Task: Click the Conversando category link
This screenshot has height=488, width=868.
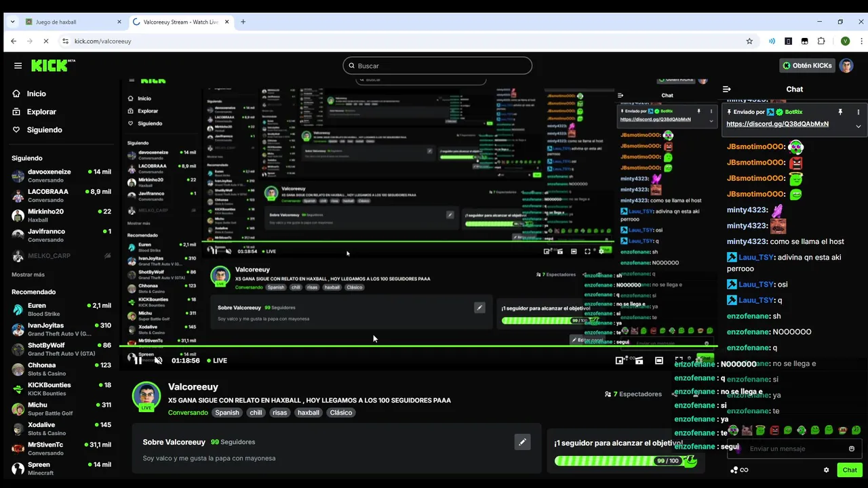Action: (188, 412)
